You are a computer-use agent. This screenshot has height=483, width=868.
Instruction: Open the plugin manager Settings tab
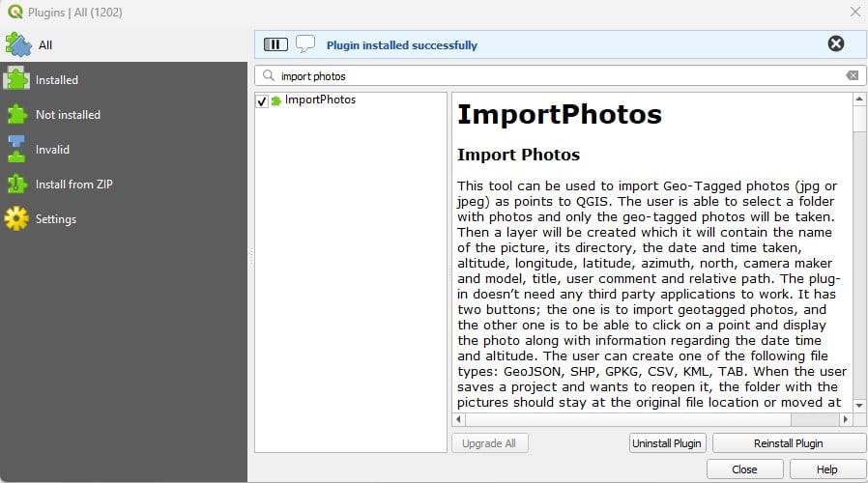point(124,219)
